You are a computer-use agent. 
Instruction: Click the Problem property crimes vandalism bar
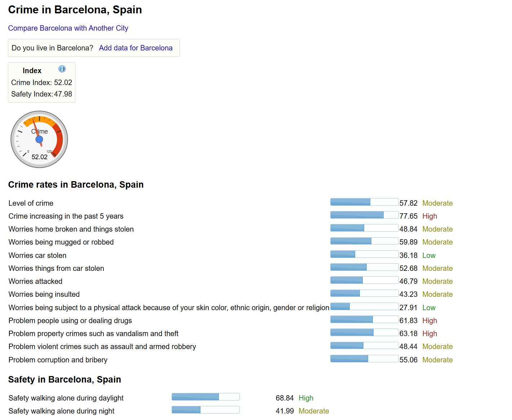pyautogui.click(x=364, y=332)
